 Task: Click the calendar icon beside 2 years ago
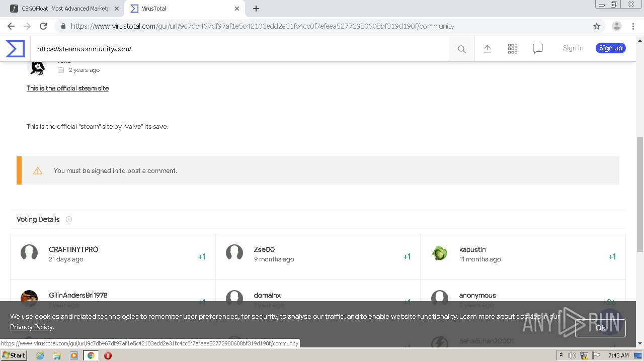click(61, 70)
